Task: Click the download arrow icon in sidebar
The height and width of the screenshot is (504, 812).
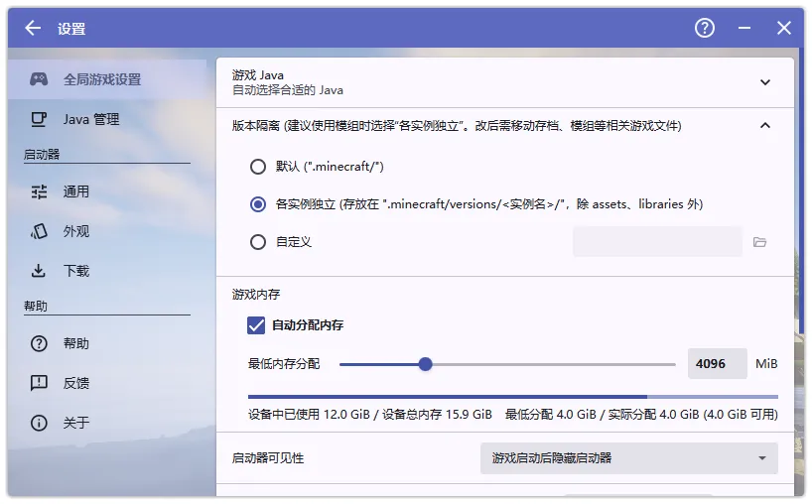Action: pyautogui.click(x=39, y=271)
